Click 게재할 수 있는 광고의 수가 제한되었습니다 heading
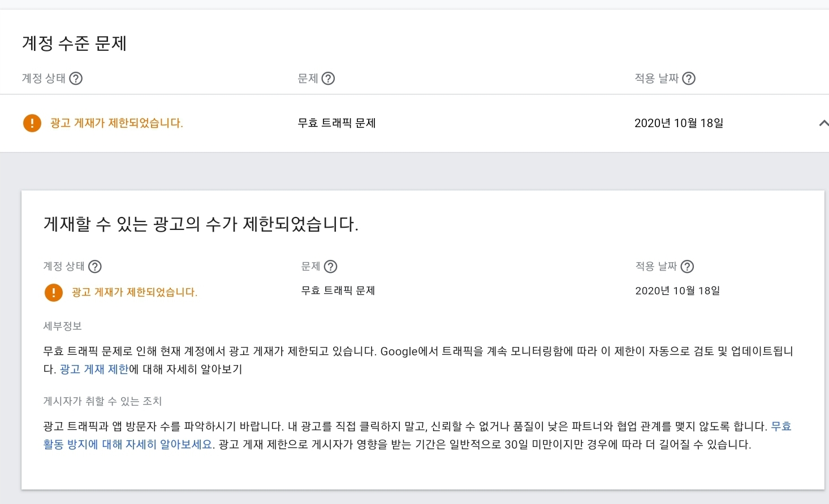The image size is (829, 504). [201, 224]
